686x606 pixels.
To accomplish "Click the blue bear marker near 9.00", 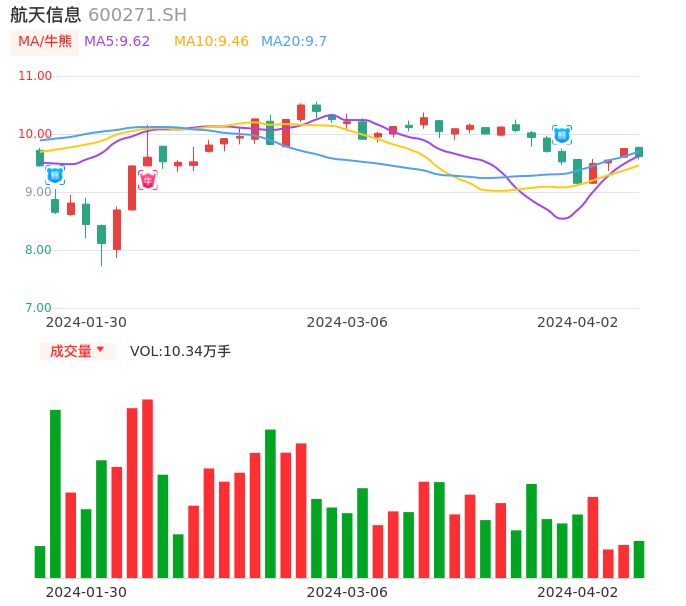I will pos(55,175).
